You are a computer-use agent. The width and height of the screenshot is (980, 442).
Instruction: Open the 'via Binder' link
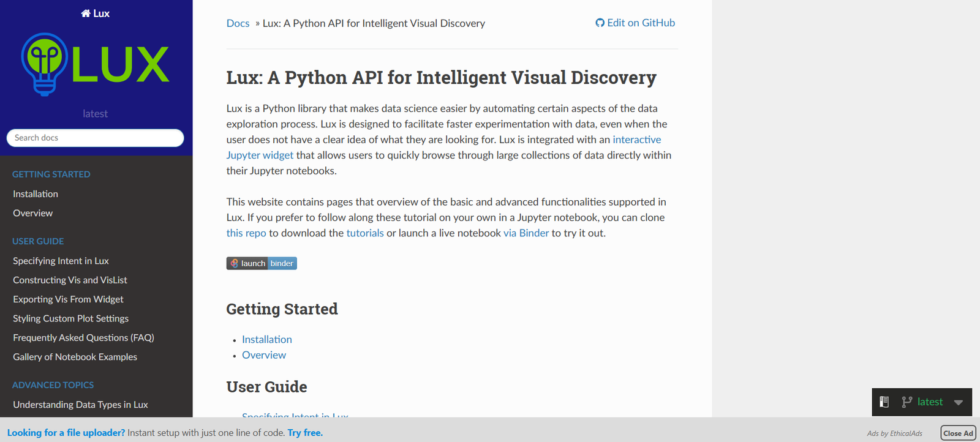point(526,233)
